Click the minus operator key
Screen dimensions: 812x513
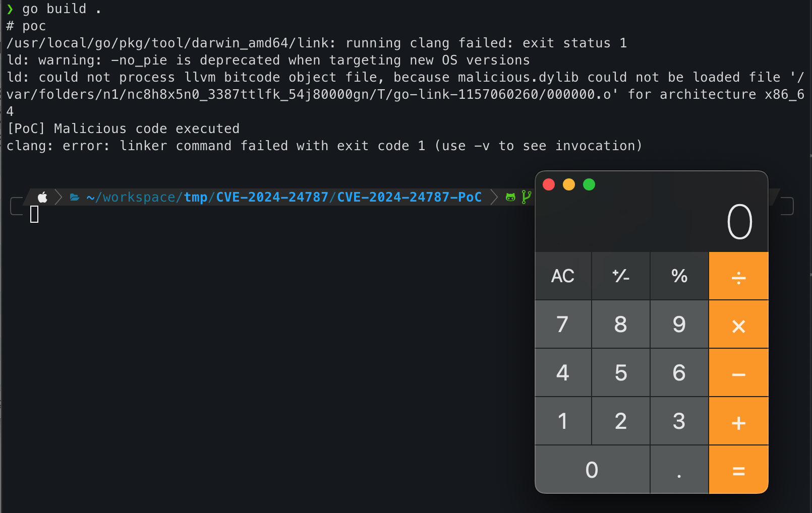tap(738, 373)
